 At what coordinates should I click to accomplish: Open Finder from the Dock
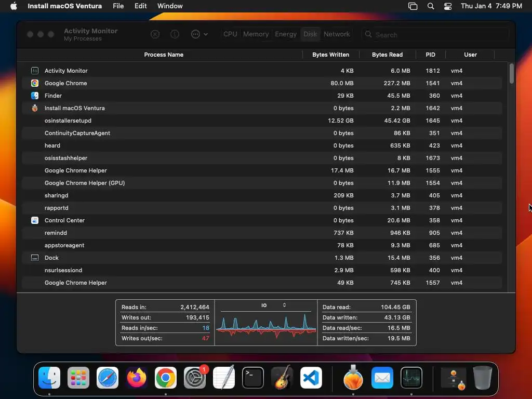(x=49, y=378)
